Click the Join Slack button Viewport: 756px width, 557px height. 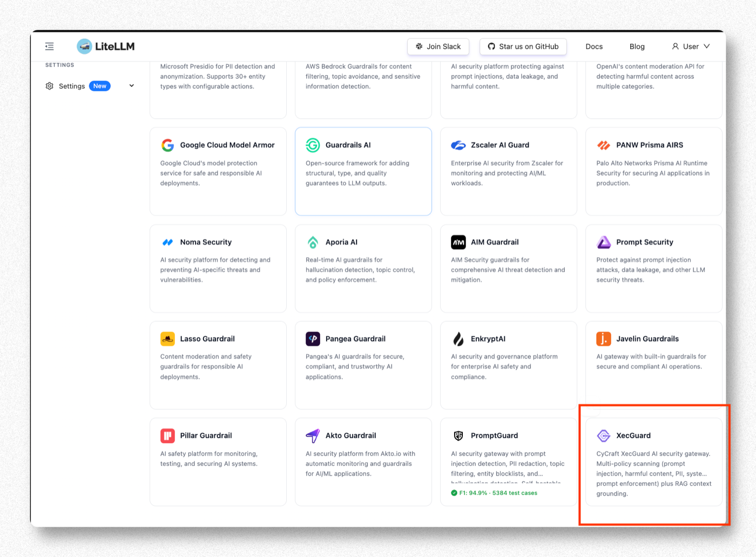438,46
